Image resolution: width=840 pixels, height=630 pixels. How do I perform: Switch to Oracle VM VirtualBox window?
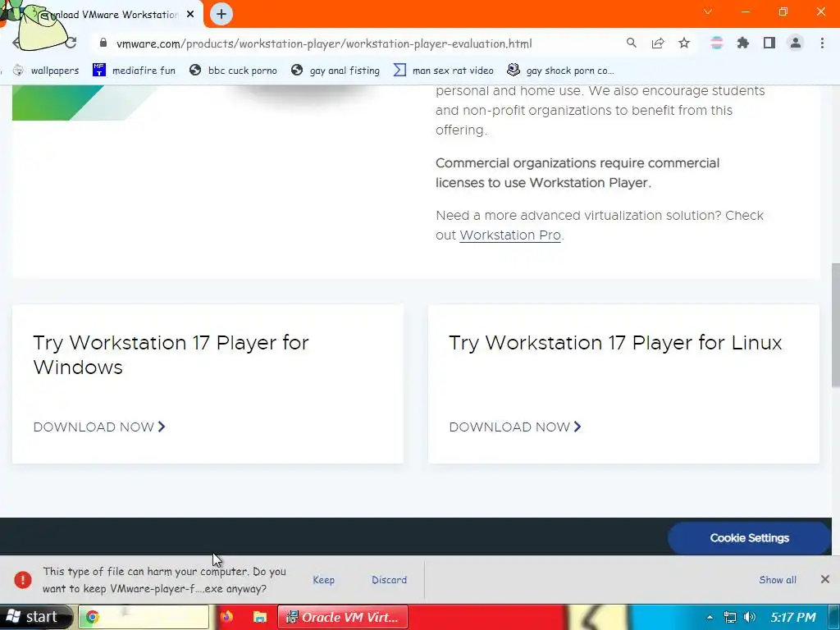343,617
